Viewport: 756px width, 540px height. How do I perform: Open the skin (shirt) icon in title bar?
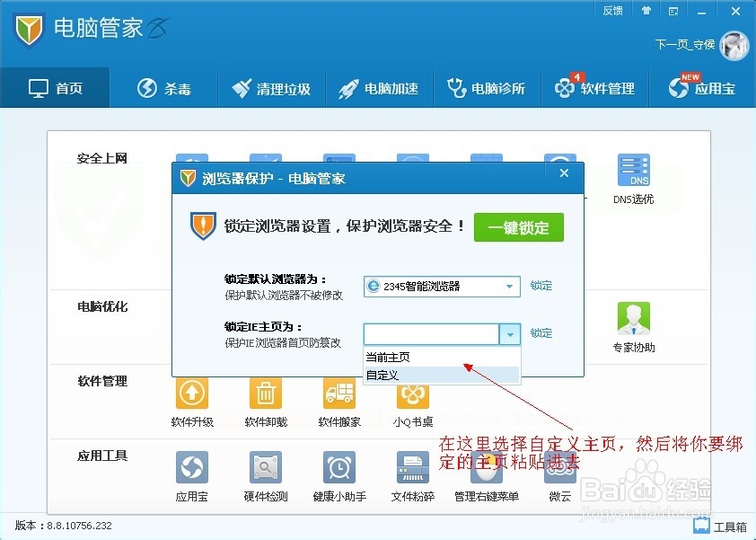(x=646, y=11)
